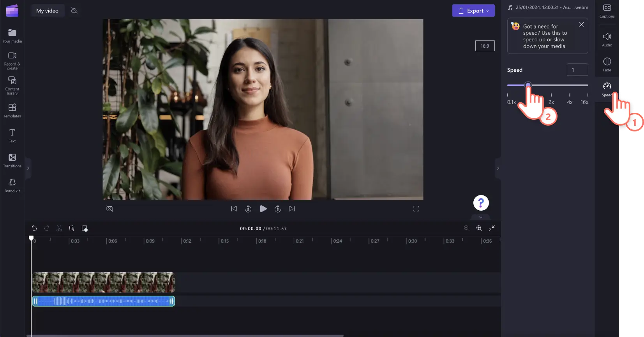Open Record & create panel
The width and height of the screenshot is (644, 337).
coord(12,61)
